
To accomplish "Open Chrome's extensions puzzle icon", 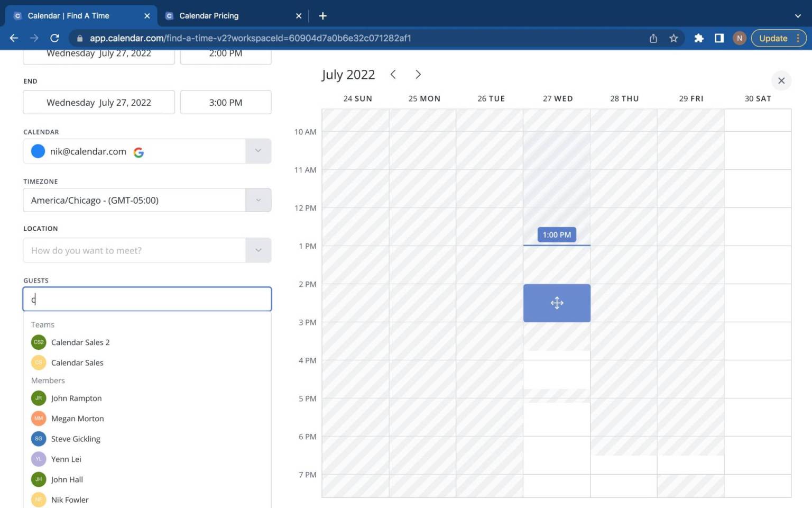I will click(x=699, y=38).
